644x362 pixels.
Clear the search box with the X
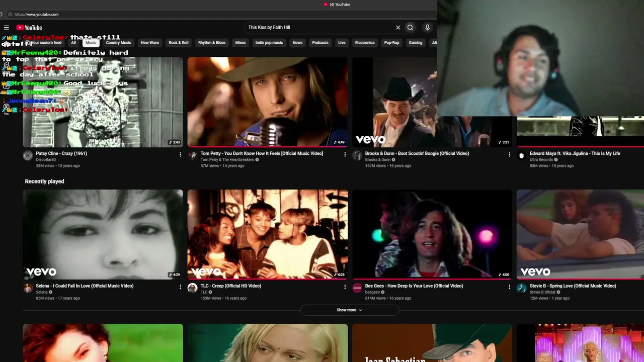pos(398,28)
